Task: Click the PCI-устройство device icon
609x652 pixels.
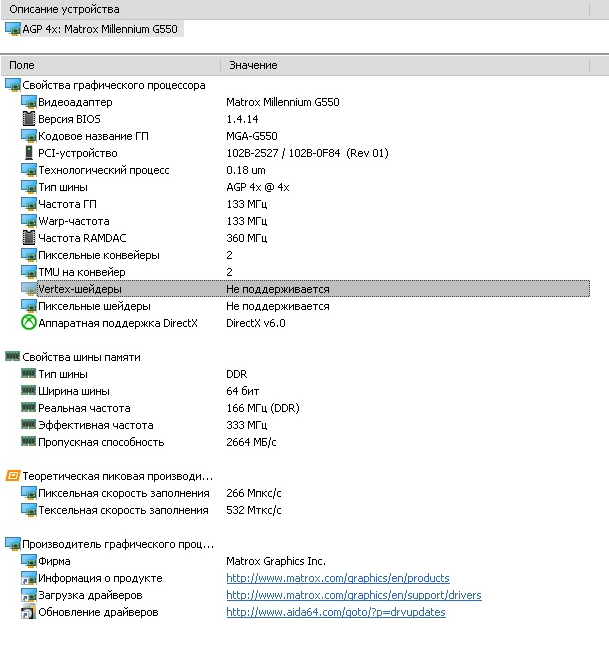Action: pos(29,153)
